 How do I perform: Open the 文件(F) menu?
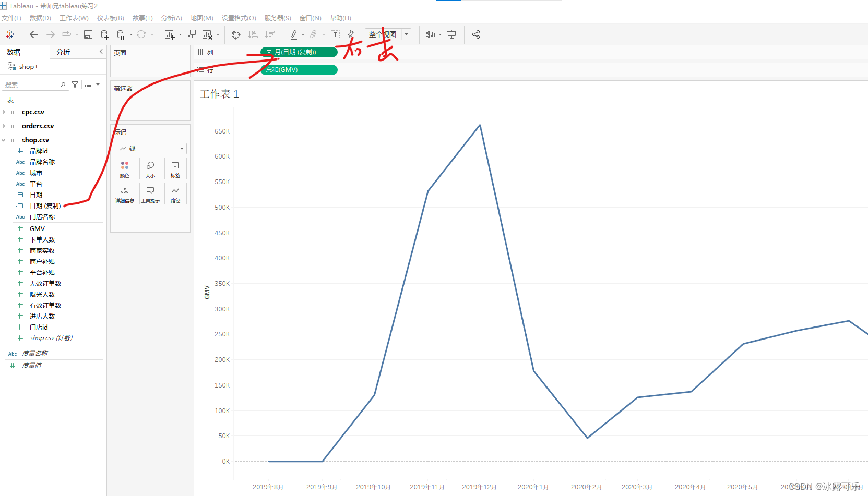click(11, 18)
